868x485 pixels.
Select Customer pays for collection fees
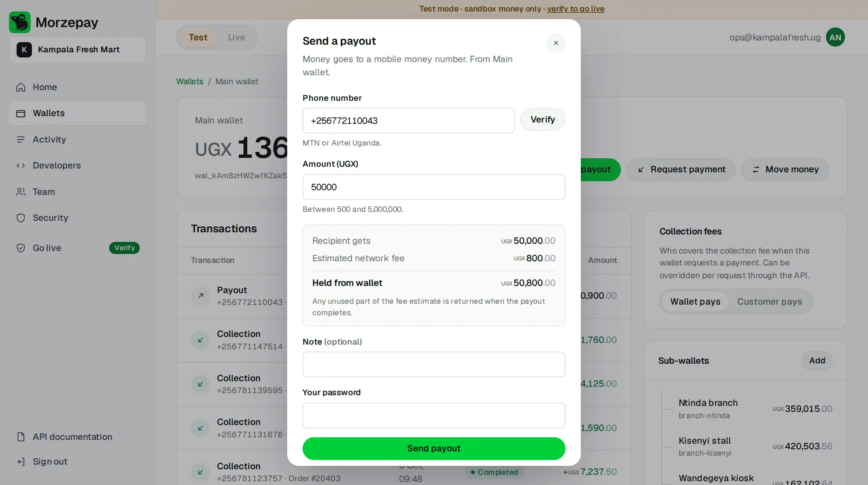pyautogui.click(x=769, y=302)
